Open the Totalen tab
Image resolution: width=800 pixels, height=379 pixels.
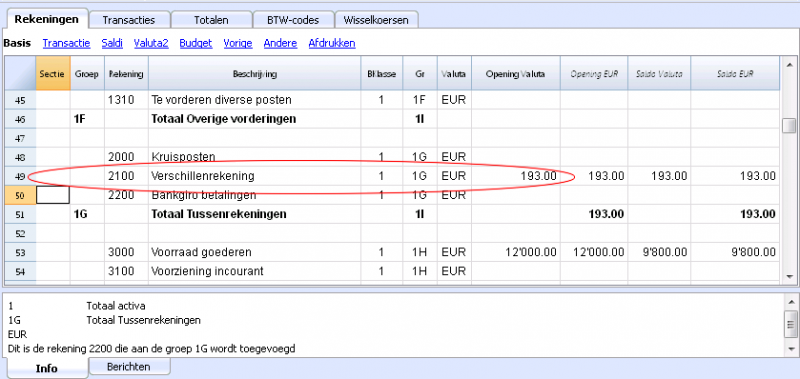click(x=211, y=20)
